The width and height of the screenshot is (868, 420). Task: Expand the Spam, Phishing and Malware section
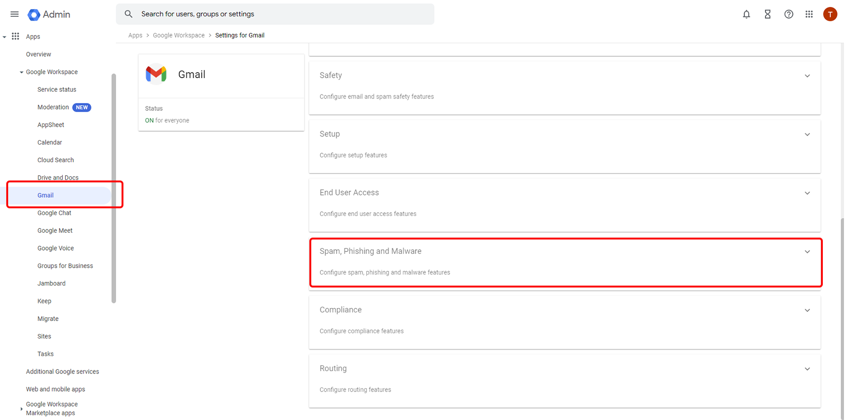tap(807, 252)
